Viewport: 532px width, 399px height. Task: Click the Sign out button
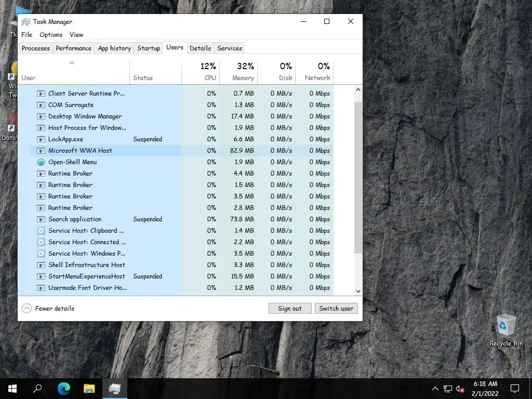coord(290,309)
